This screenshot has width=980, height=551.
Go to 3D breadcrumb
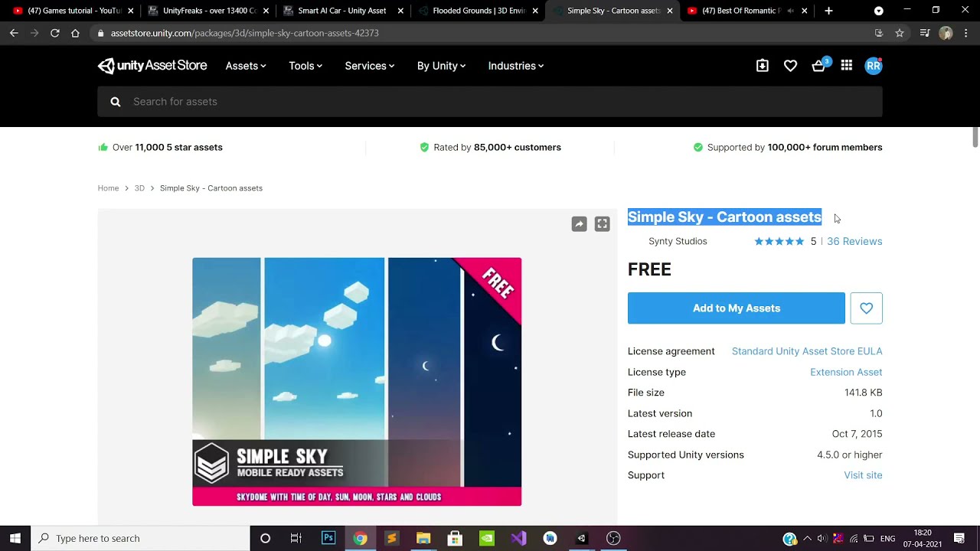click(139, 188)
